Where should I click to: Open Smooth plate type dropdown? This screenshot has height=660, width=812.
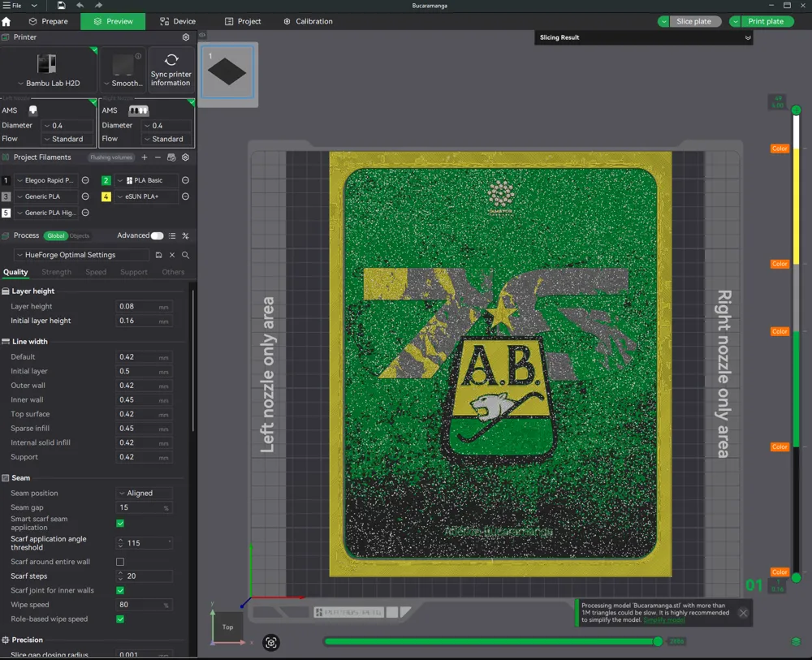[x=123, y=83]
